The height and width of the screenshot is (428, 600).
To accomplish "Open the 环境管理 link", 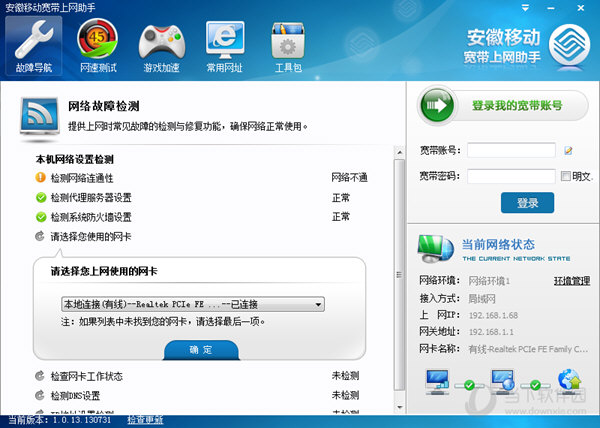I will (x=572, y=281).
